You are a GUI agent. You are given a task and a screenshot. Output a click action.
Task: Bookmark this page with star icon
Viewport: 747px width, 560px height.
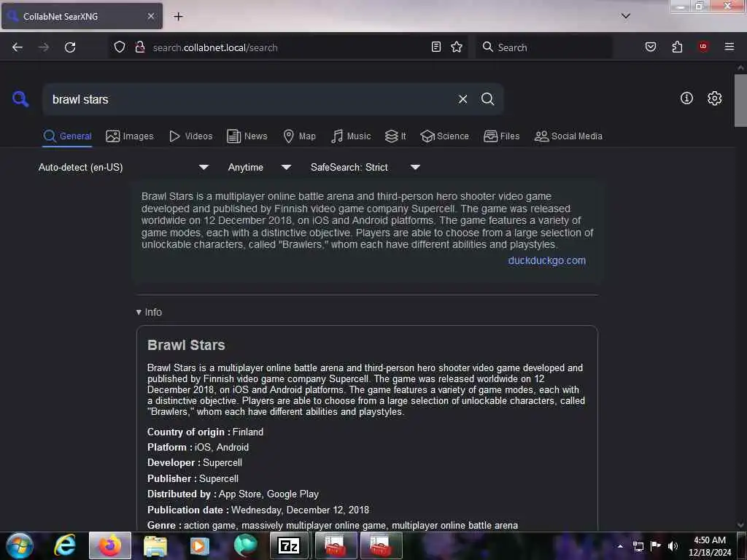(457, 47)
